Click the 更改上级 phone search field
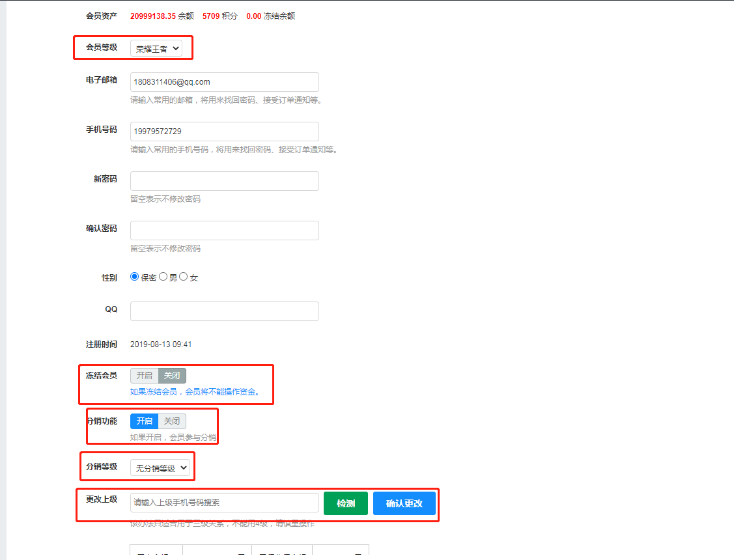Viewport: 734px width, 560px height. tap(224, 503)
